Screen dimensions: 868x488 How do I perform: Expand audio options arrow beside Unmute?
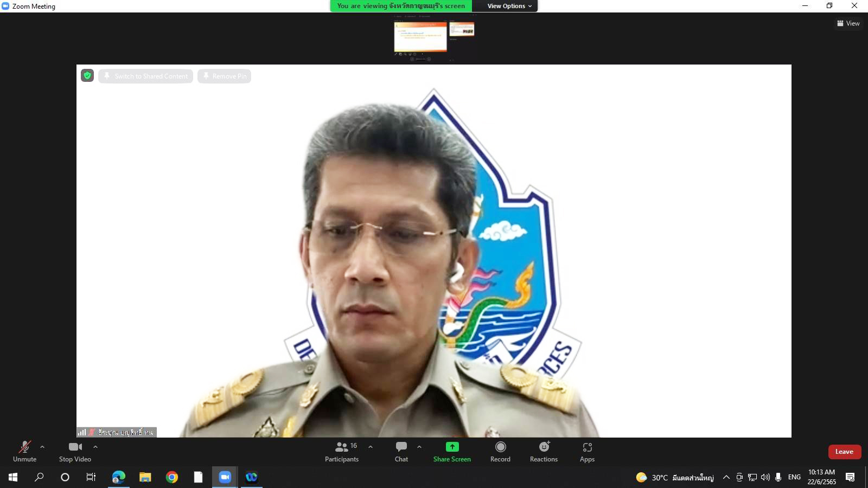tap(42, 447)
